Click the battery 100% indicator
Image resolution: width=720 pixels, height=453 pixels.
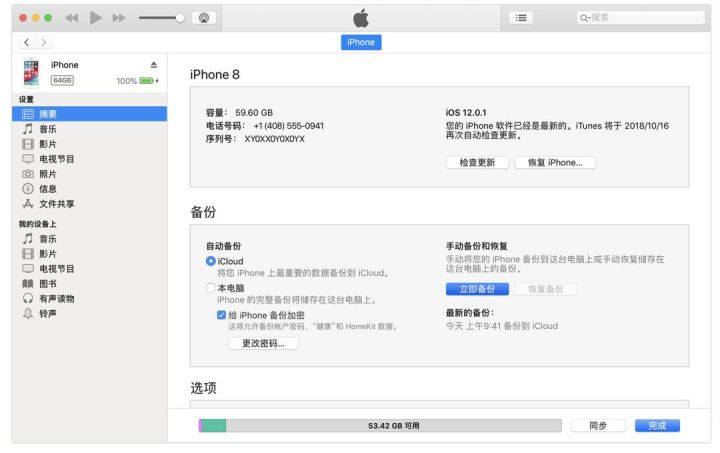tap(137, 81)
